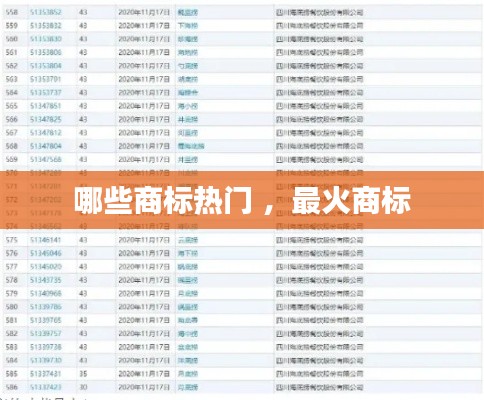Select applicant company name in row 558
The image size is (484, 400).
pyautogui.click(x=319, y=12)
